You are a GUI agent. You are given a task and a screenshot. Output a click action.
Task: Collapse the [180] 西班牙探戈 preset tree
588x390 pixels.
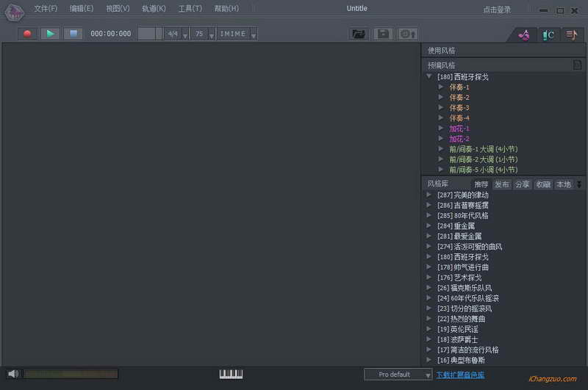[429, 76]
